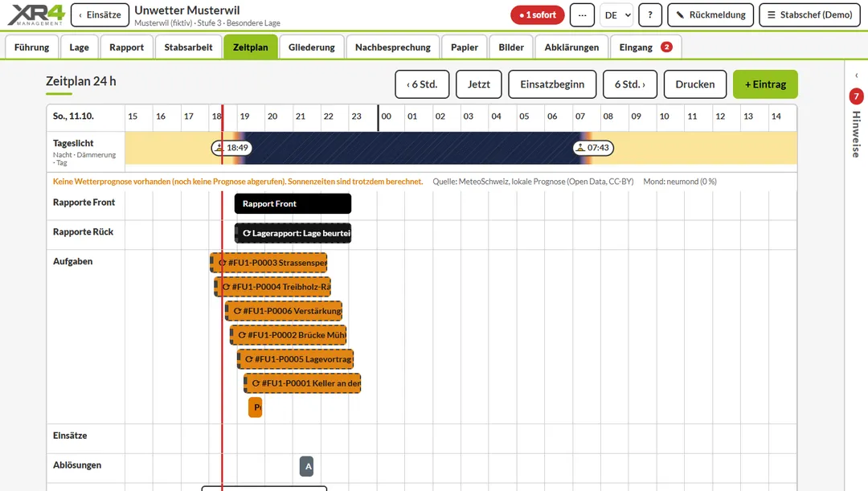This screenshot has height=491, width=868.
Task: Expand the Hinweise side panel chevron
Action: pos(857,76)
